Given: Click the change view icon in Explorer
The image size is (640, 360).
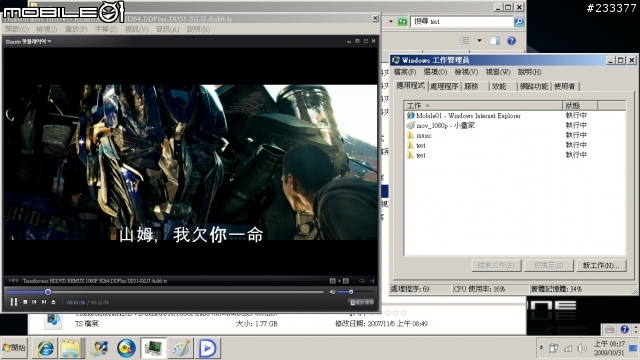Looking at the screenshot, I should pos(464,40).
